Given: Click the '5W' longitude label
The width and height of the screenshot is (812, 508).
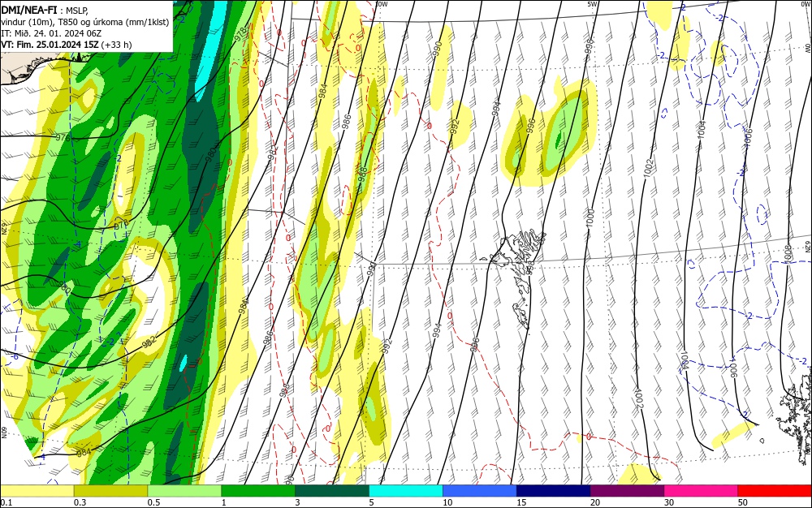Looking at the screenshot, I should [593, 4].
